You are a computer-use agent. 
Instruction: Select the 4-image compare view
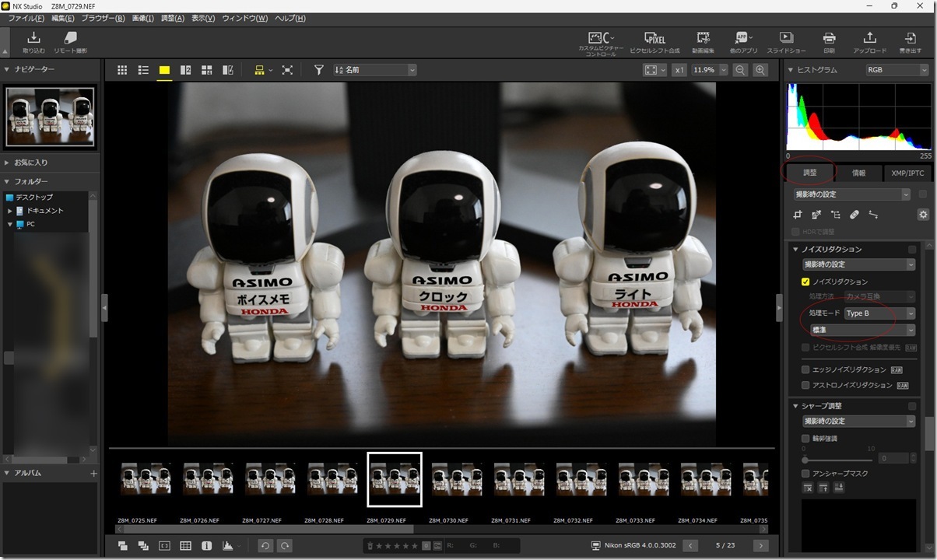[x=206, y=70]
